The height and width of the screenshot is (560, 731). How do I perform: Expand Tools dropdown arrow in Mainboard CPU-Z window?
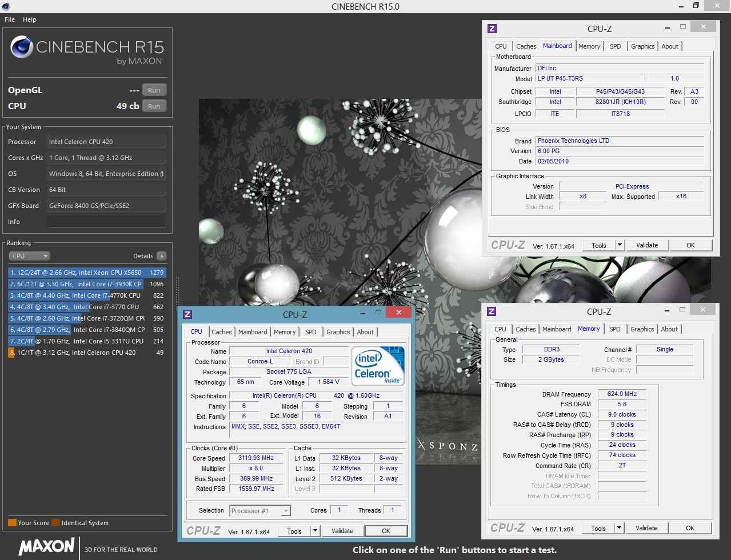click(620, 245)
